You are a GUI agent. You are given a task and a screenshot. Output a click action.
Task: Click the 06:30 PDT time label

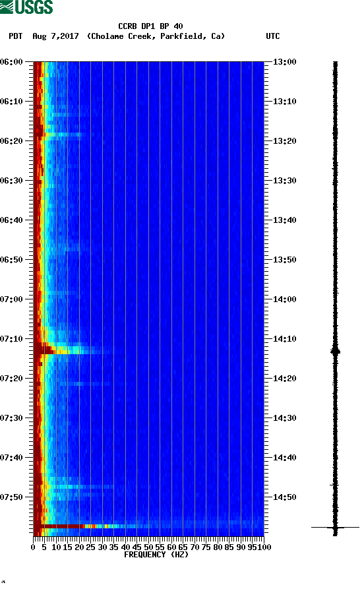point(12,181)
